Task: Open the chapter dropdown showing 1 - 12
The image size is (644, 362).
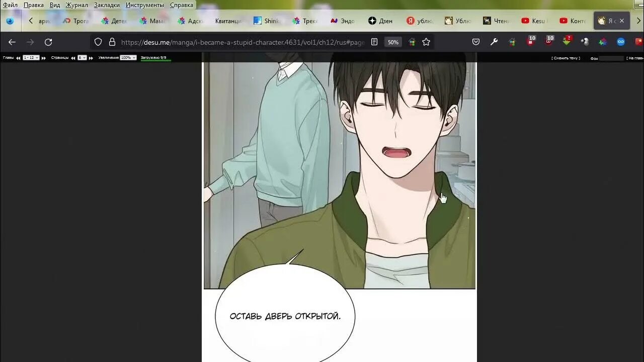Action: (31, 58)
